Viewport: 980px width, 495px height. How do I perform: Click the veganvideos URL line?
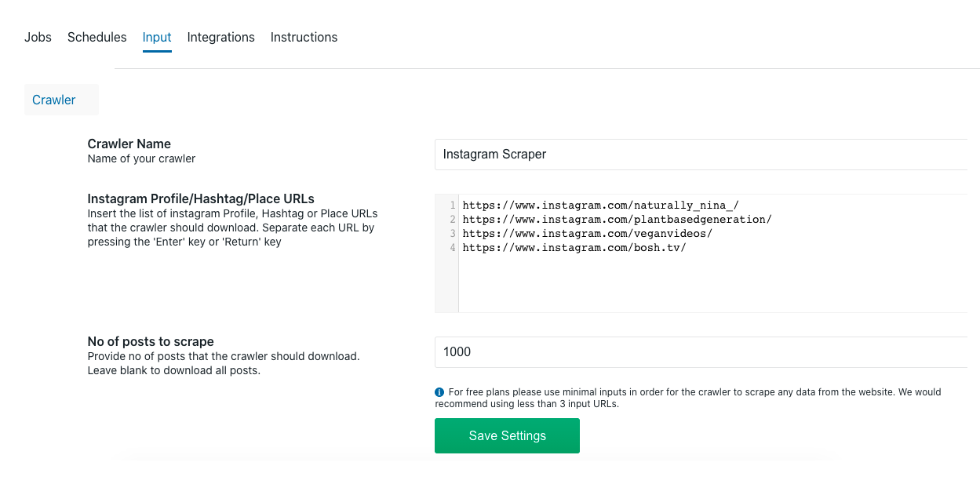pyautogui.click(x=587, y=234)
